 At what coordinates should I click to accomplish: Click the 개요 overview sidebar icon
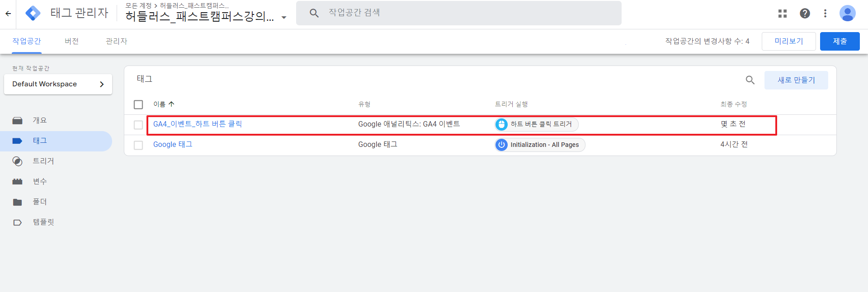pos(18,121)
